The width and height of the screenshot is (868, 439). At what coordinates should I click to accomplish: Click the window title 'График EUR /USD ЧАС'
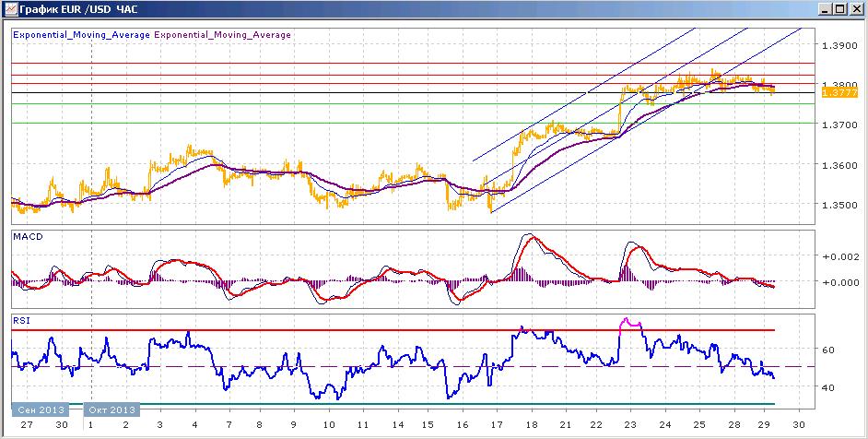coord(78,9)
